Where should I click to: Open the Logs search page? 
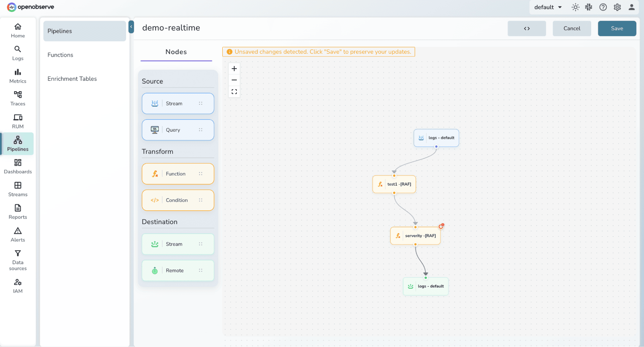point(18,53)
